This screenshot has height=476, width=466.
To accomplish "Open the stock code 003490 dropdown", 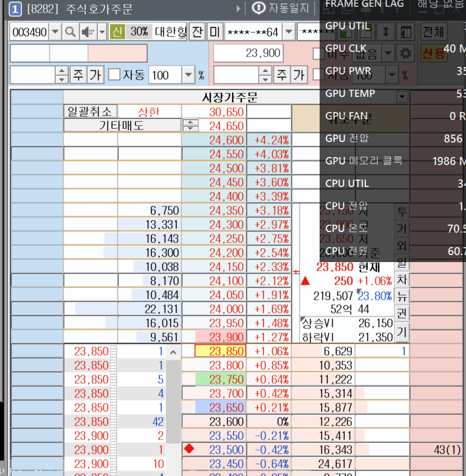I will click(x=55, y=32).
